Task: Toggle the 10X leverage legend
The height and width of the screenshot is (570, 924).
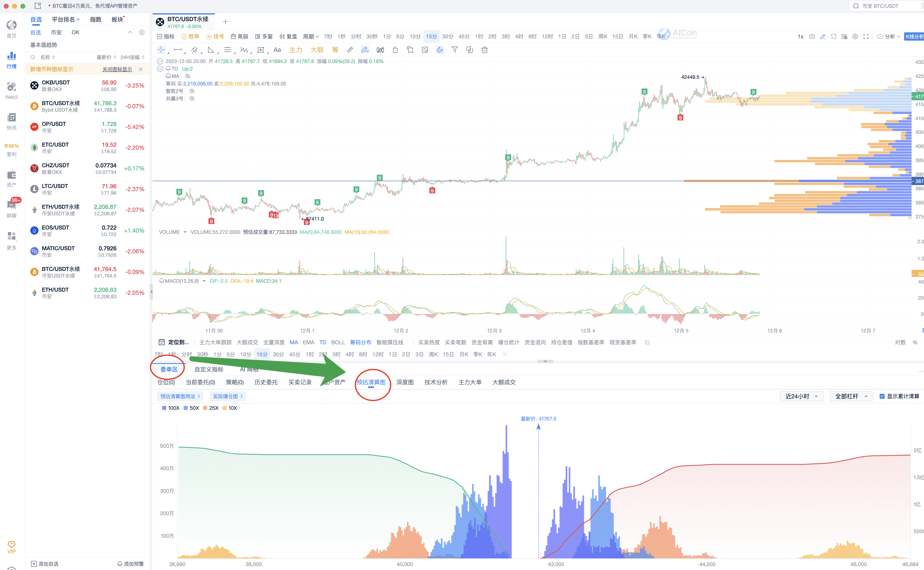Action: coord(230,408)
